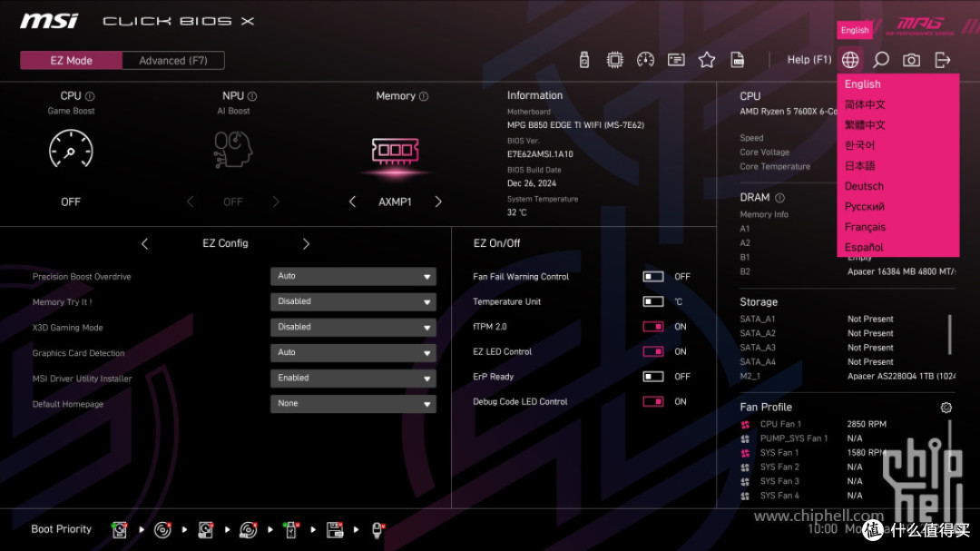
Task: Take a screenshot with the camera icon
Action: (911, 60)
